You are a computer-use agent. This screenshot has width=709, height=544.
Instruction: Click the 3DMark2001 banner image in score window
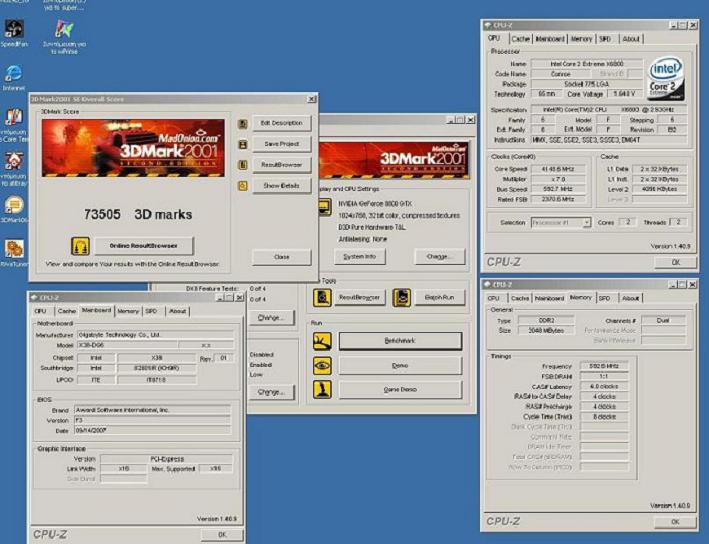[133, 148]
